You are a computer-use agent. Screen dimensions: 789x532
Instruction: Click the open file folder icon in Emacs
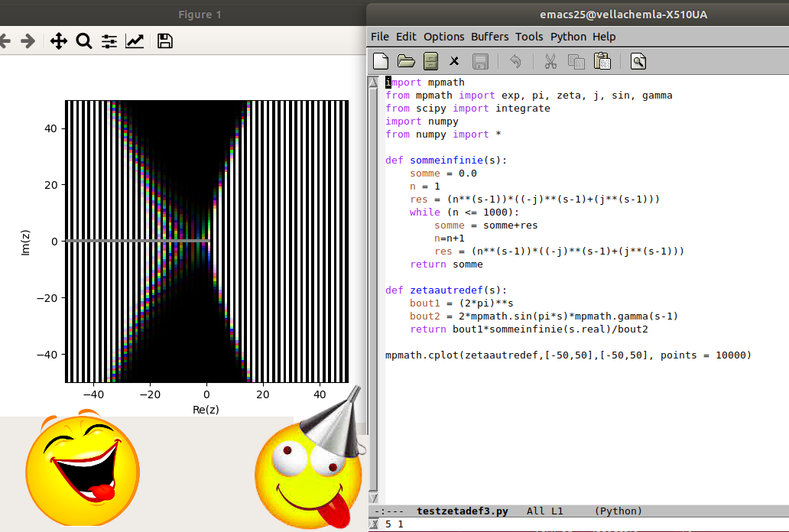(x=406, y=61)
